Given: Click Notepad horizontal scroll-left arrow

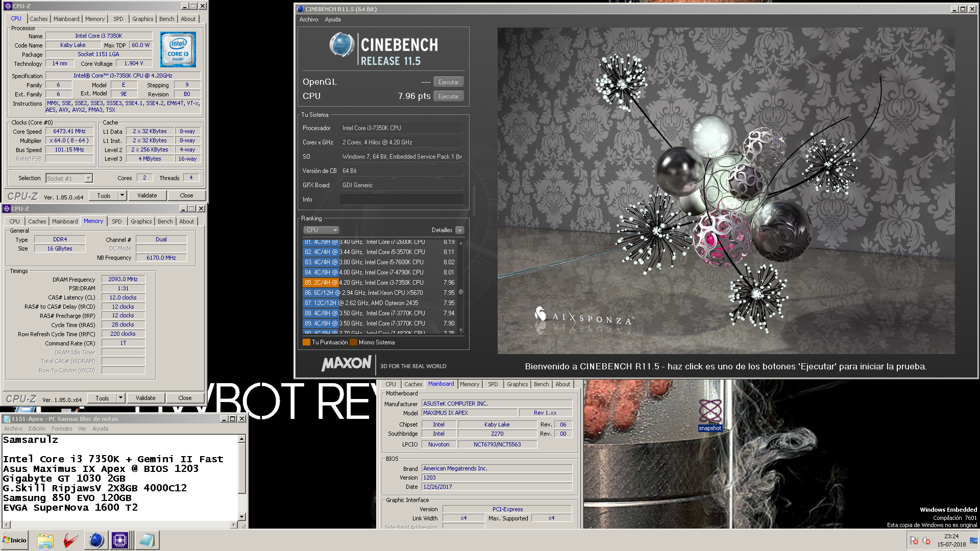Looking at the screenshot, I should [6, 524].
